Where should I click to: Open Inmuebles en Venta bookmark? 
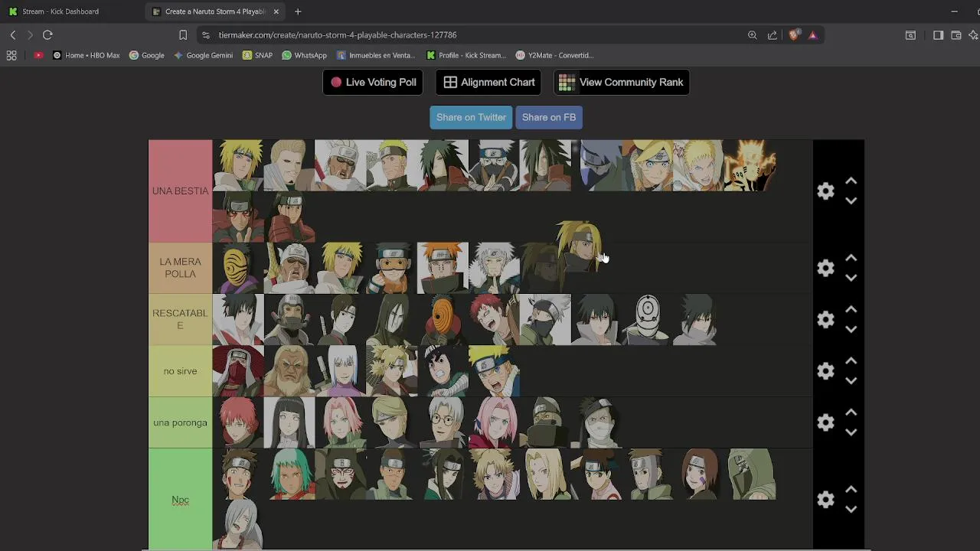click(376, 55)
